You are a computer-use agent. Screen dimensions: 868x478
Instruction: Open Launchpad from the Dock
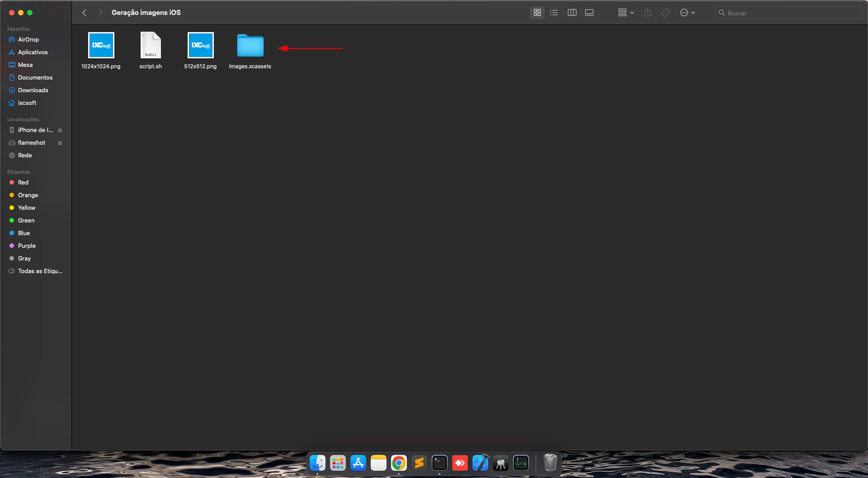338,463
